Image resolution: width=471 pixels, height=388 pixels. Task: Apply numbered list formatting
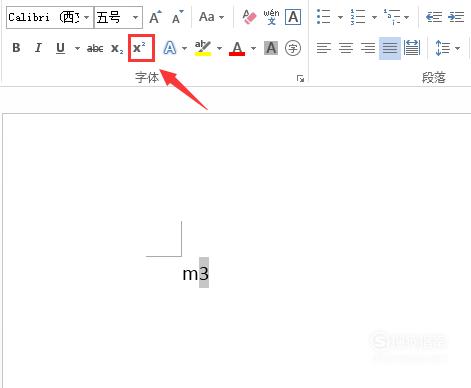tap(358, 17)
